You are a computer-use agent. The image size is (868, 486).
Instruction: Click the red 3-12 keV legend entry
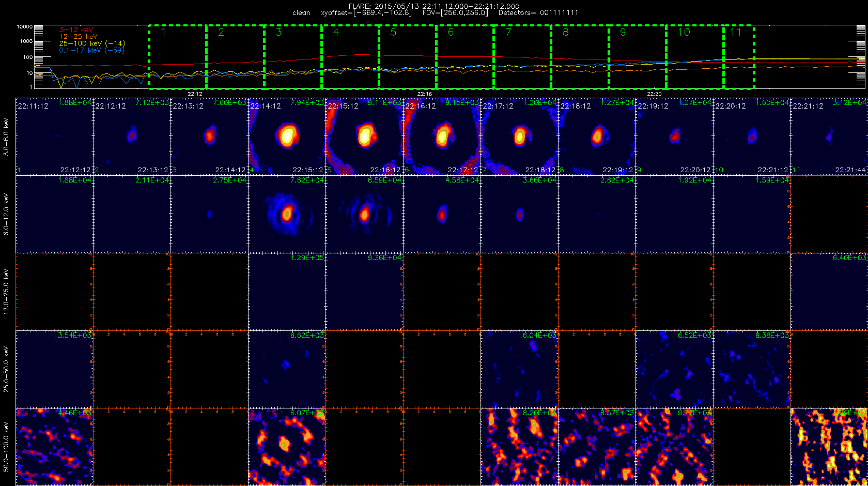(x=76, y=30)
